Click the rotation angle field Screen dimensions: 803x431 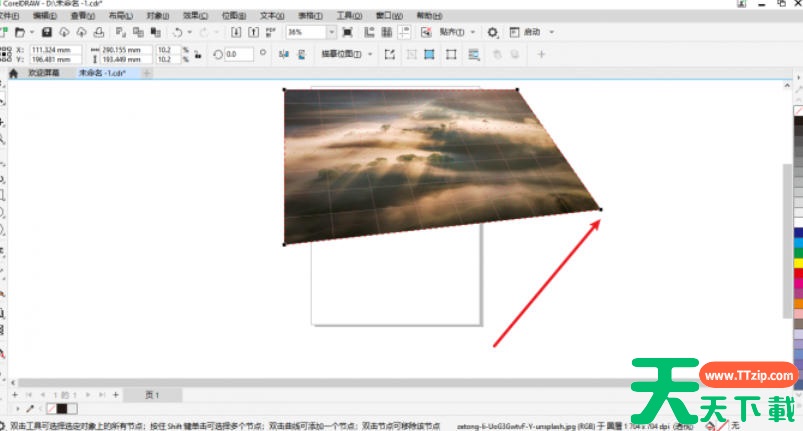tap(238, 54)
